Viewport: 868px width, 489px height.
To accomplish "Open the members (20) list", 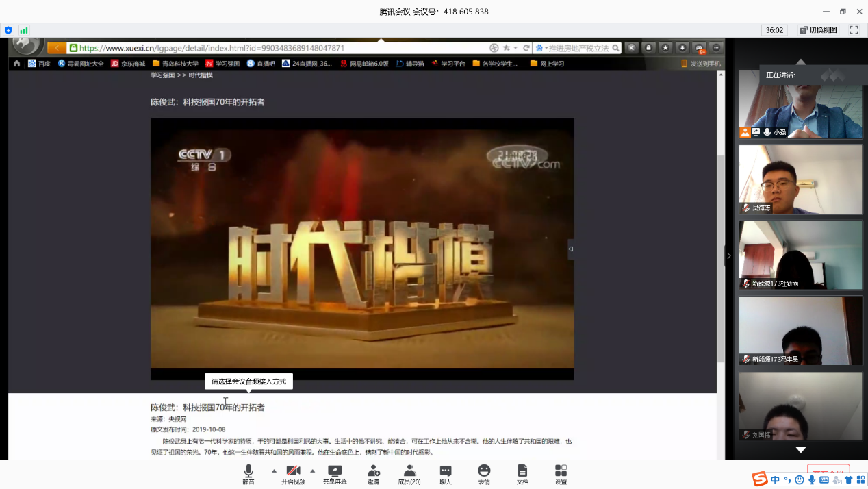I will [409, 473].
